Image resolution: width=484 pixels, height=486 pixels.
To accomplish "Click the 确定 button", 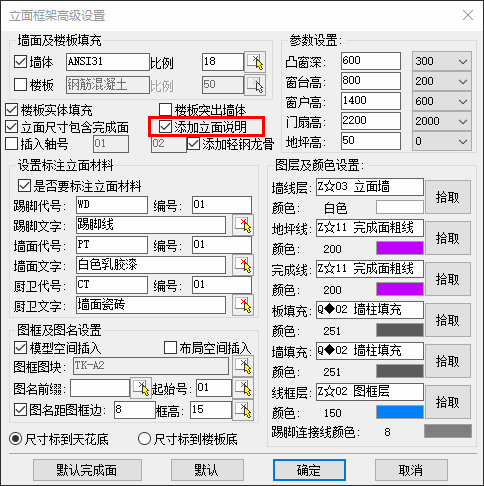I will [309, 470].
